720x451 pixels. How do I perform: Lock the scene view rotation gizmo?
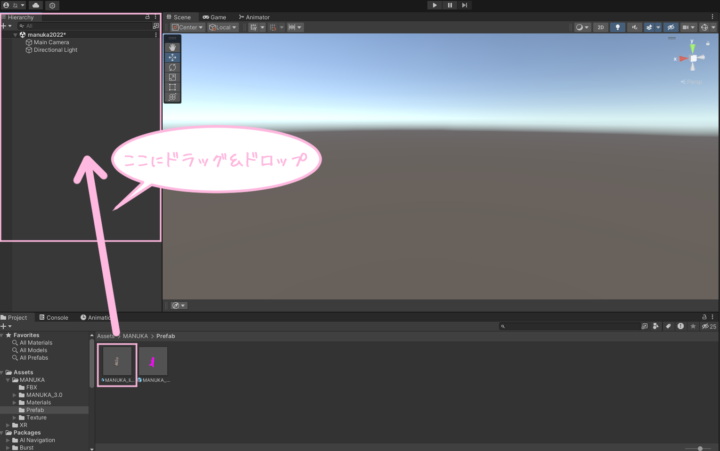[708, 43]
